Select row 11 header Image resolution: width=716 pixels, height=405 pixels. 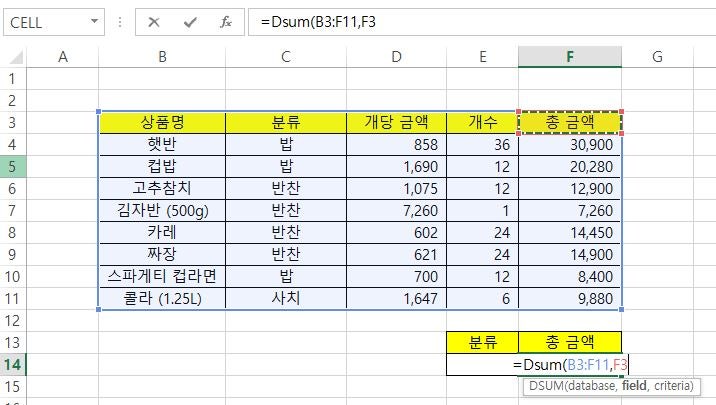[13, 299]
